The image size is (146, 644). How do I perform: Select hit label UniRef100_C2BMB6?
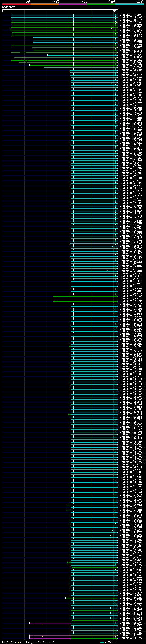click(x=131, y=314)
